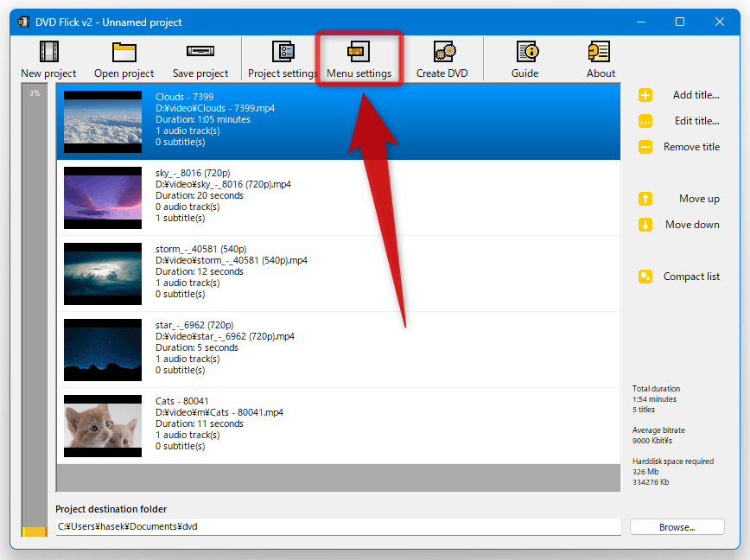Click the text "storm_-_40581 (540p)"
750x560 pixels.
pos(200,249)
